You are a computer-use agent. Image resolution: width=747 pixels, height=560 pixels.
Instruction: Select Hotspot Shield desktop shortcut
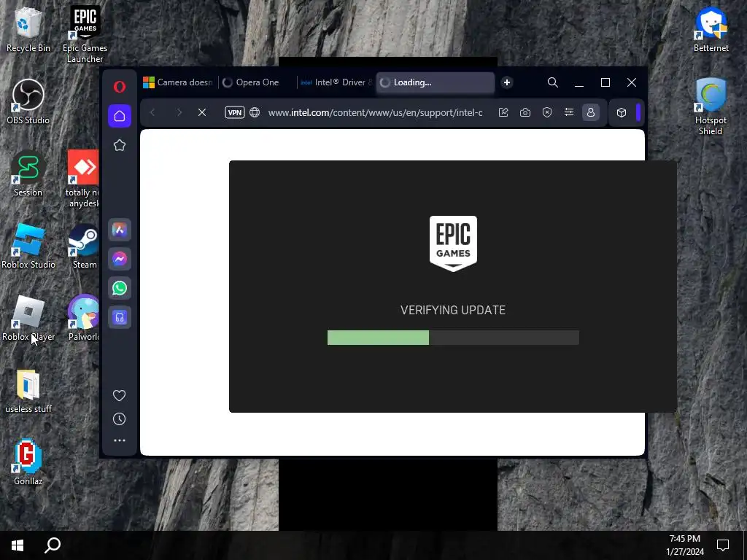[x=711, y=106]
